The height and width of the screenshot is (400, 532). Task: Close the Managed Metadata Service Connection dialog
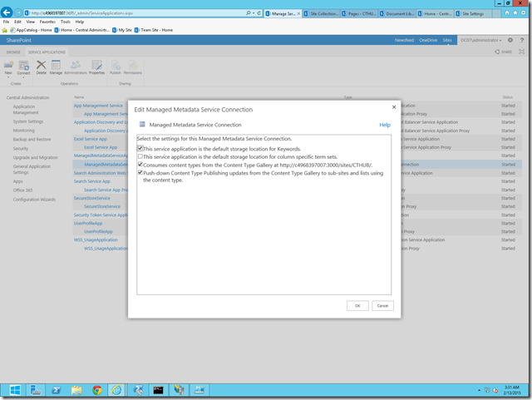[x=394, y=107]
